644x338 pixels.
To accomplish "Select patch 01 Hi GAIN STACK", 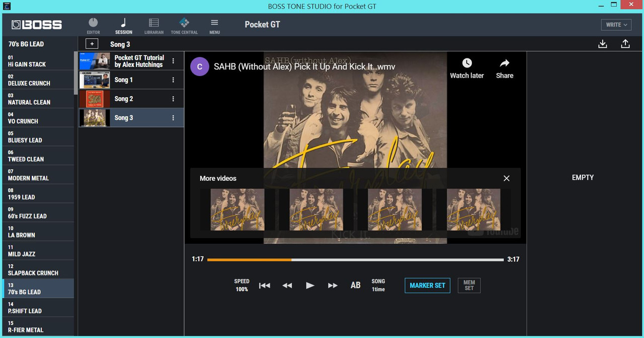I will click(x=38, y=61).
